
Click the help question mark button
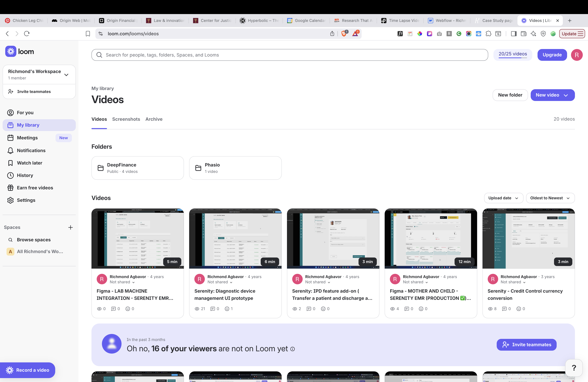(574, 368)
